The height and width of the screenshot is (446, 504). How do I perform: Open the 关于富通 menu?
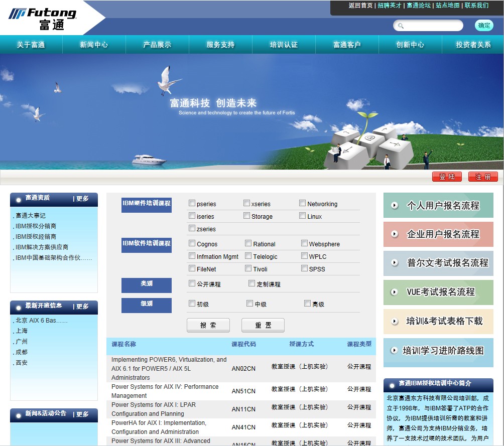[31, 45]
